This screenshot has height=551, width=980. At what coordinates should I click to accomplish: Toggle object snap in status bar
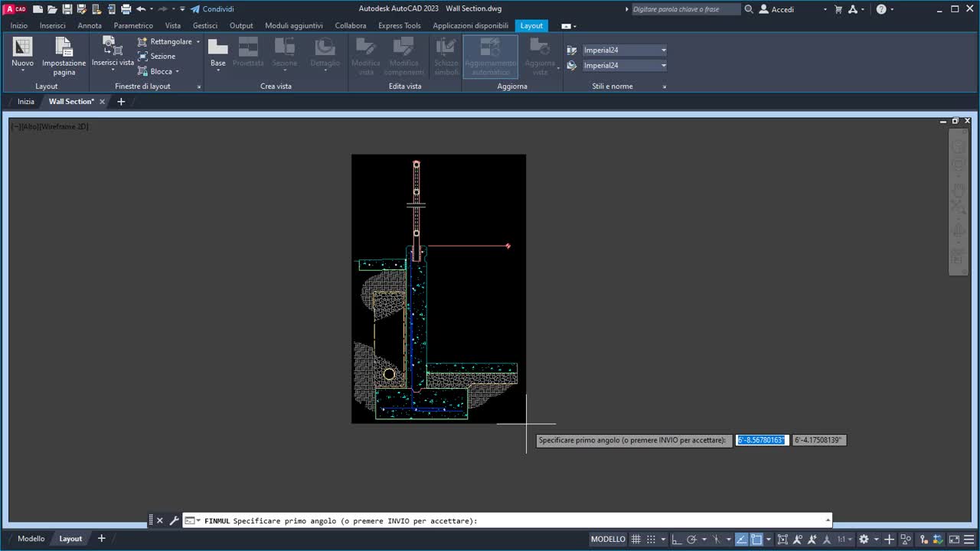click(756, 539)
